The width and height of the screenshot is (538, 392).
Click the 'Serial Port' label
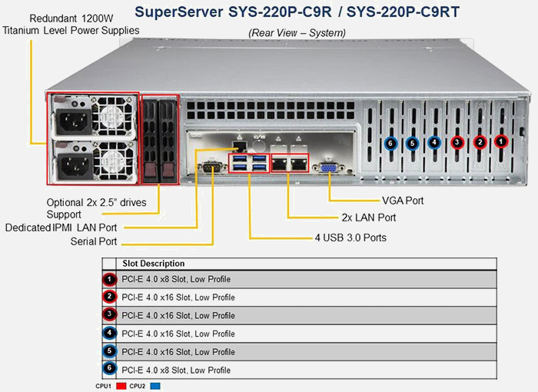coord(94,241)
